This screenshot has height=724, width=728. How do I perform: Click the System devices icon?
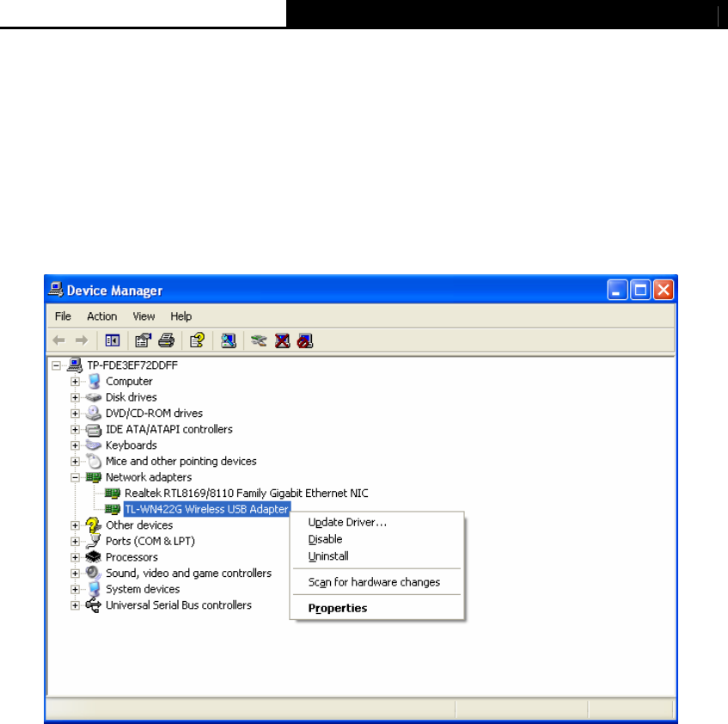(x=95, y=589)
